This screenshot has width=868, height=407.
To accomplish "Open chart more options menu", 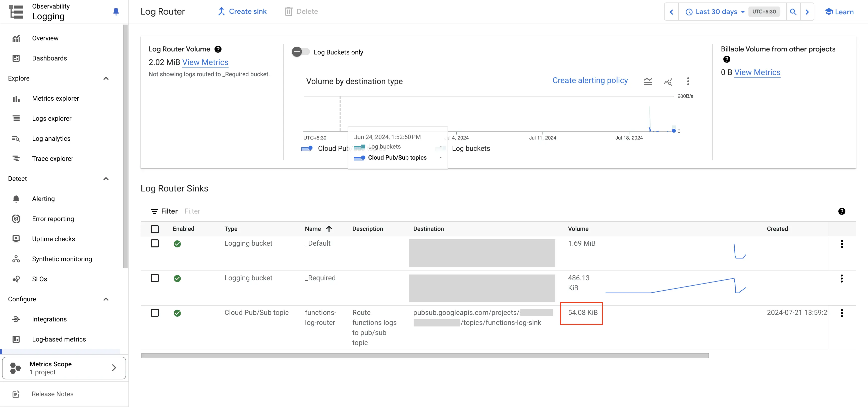I will [688, 82].
